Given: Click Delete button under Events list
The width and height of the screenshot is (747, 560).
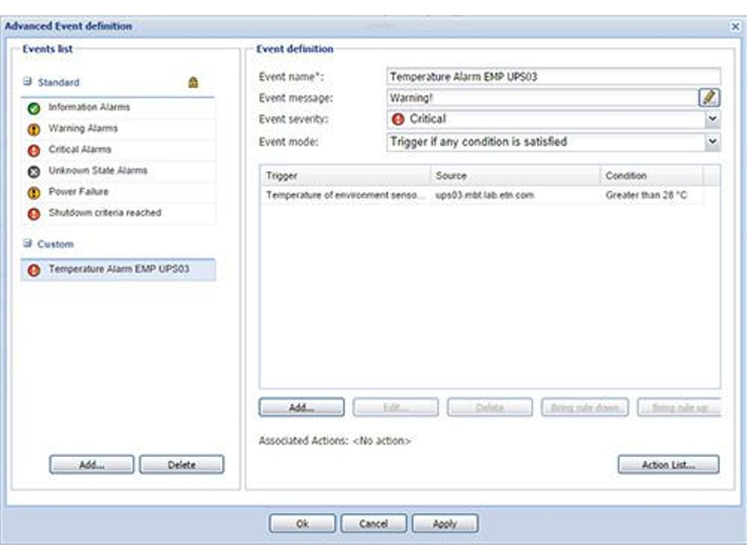Looking at the screenshot, I should [182, 465].
